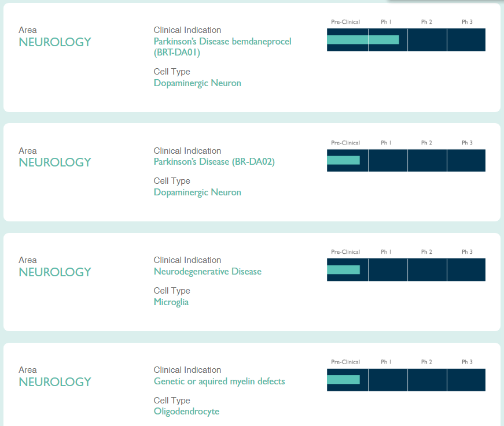
Task: Click NEUROLOGY heading in the BR-DA02 card
Action: (55, 162)
